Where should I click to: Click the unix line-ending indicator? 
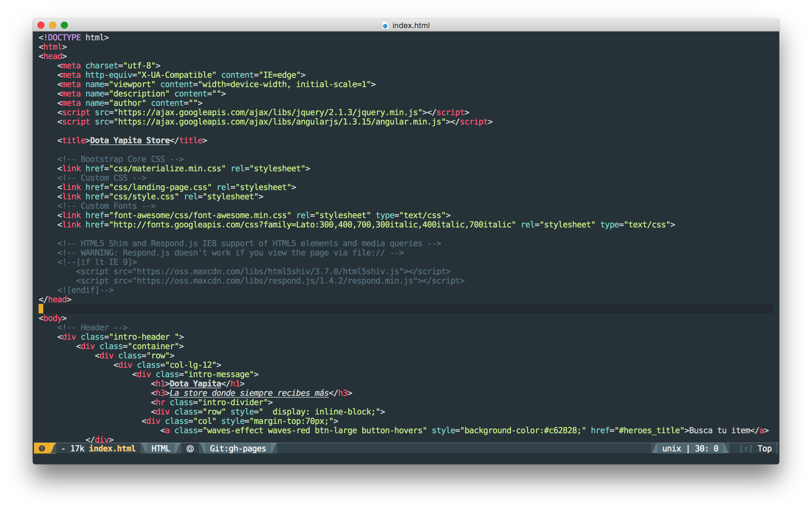(671, 448)
